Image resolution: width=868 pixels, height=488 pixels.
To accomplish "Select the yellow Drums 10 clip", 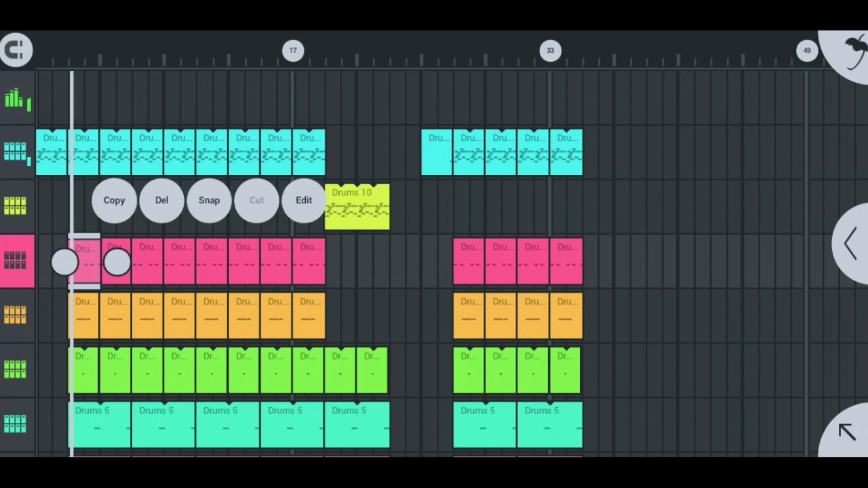I will pyautogui.click(x=357, y=207).
